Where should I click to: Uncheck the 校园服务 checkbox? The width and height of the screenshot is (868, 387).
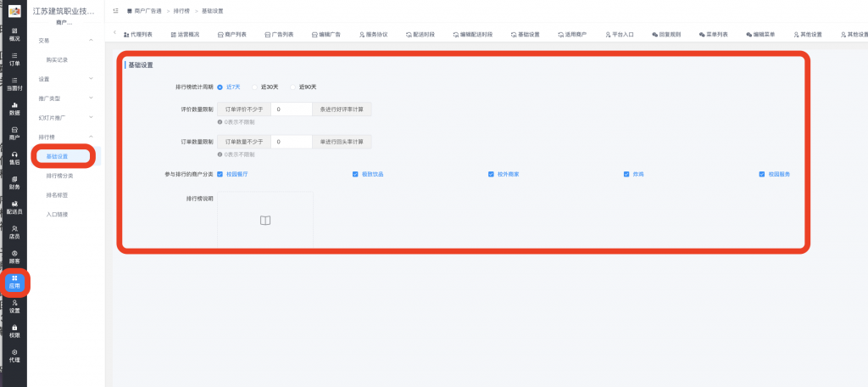point(762,174)
